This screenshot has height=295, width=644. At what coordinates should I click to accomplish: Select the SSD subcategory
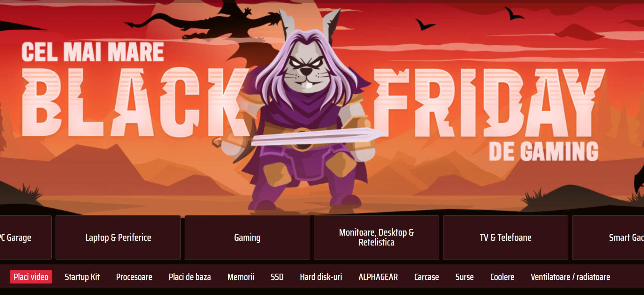[x=277, y=277]
